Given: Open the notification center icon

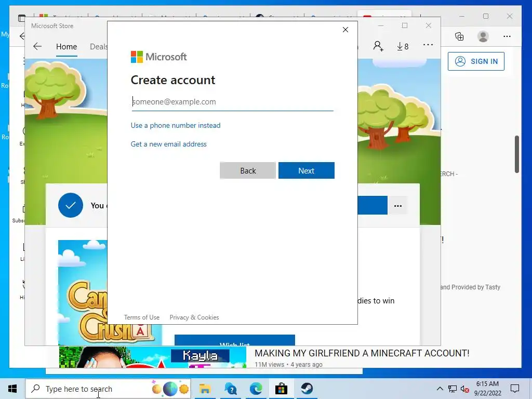Looking at the screenshot, I should (515, 389).
